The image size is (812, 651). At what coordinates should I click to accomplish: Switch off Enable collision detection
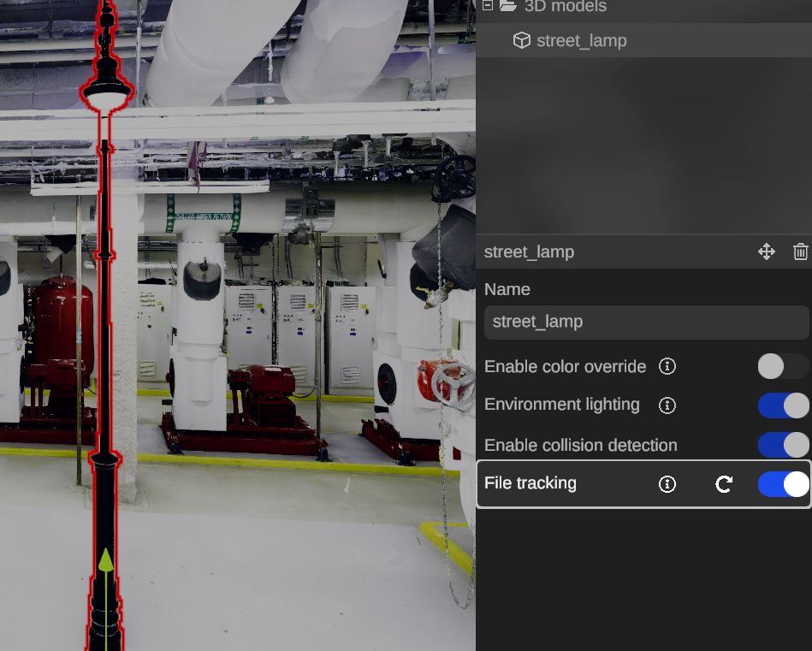pos(782,445)
